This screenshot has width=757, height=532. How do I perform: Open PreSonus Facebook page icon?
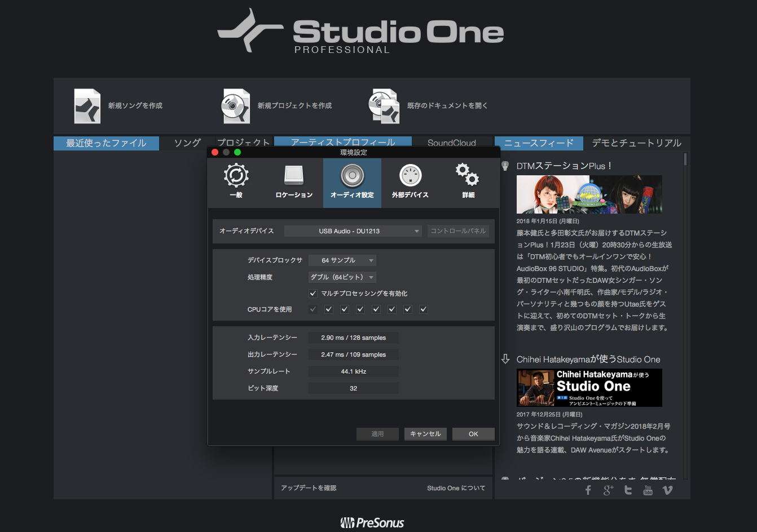point(588,490)
